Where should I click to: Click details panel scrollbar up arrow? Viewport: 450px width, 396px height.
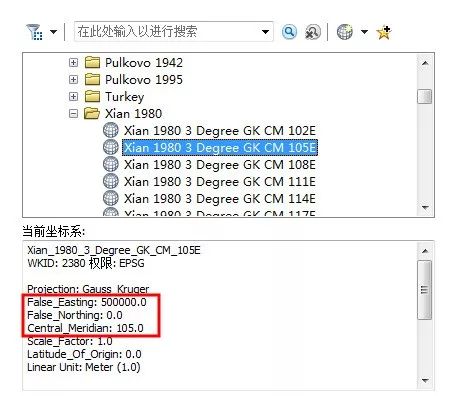click(x=425, y=251)
